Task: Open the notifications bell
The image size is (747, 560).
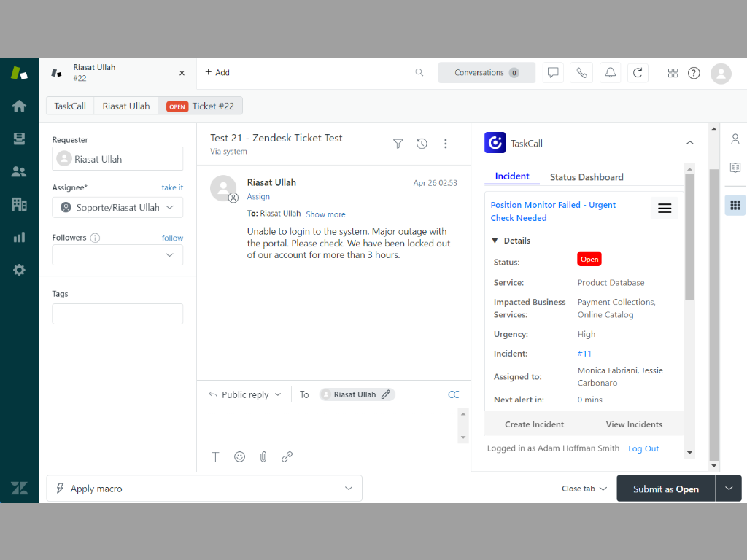Action: (610, 73)
